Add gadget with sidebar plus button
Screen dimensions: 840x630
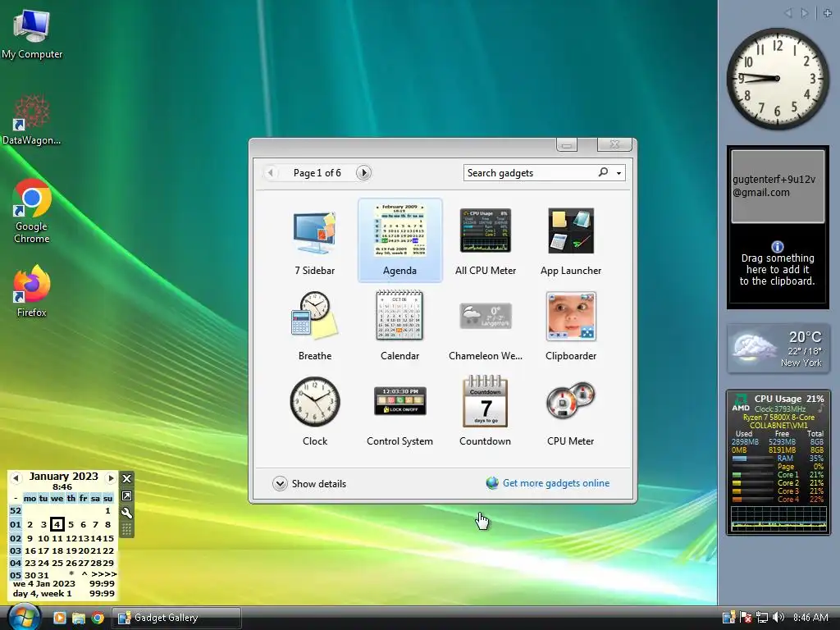click(828, 13)
